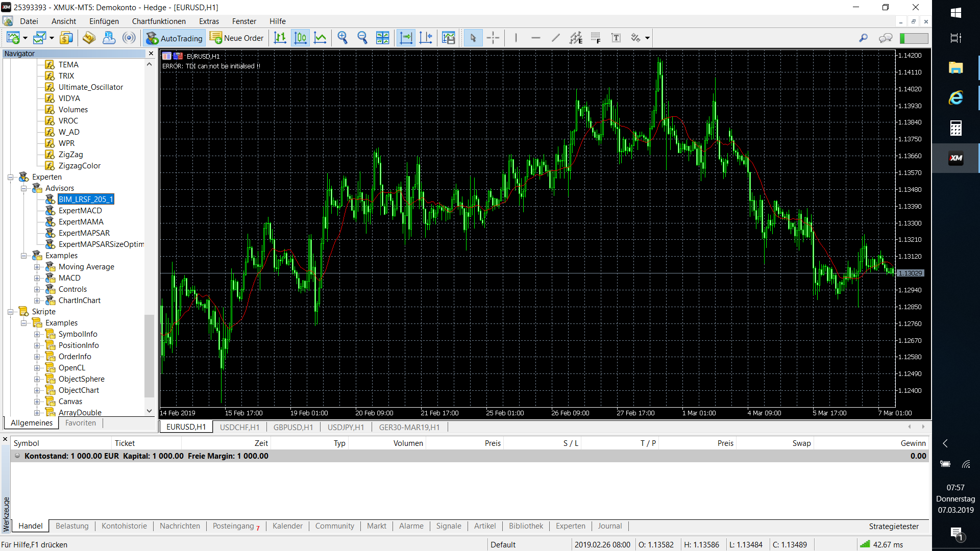
Task: Switch to the USDCHF,H1 chart tab
Action: click(239, 427)
